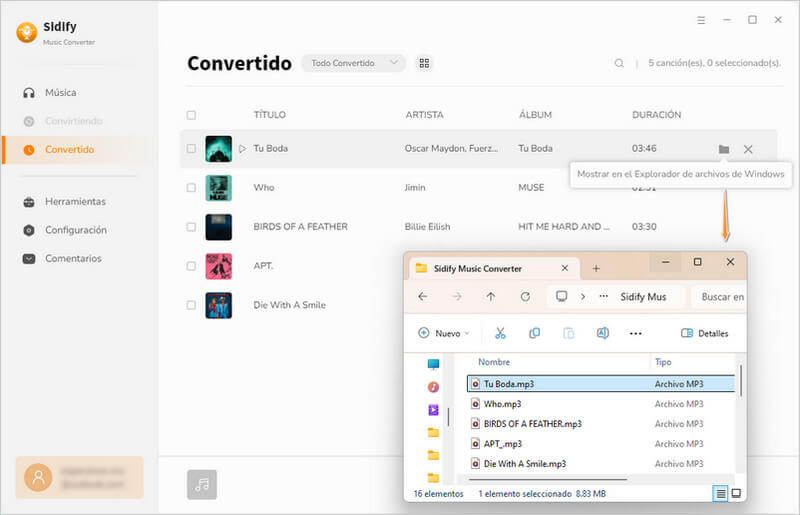The width and height of the screenshot is (800, 515).
Task: Click the BIRDS OF A FEATHER album cover
Action: pos(218,227)
